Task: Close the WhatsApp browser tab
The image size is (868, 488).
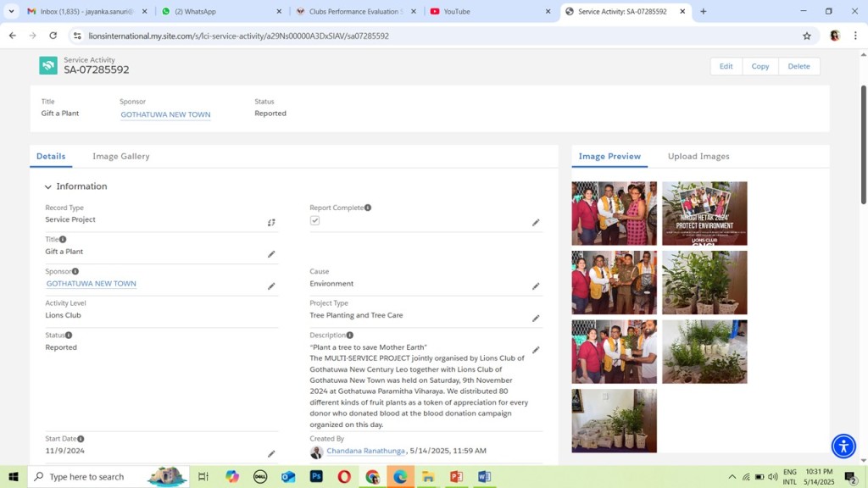Action: tap(279, 11)
